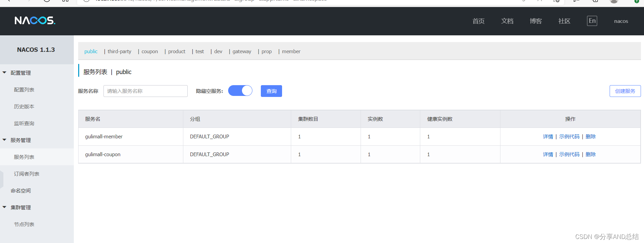Screen dimensions: 644x243
Task: Toggle the hide empty services switch
Action: pos(240,91)
